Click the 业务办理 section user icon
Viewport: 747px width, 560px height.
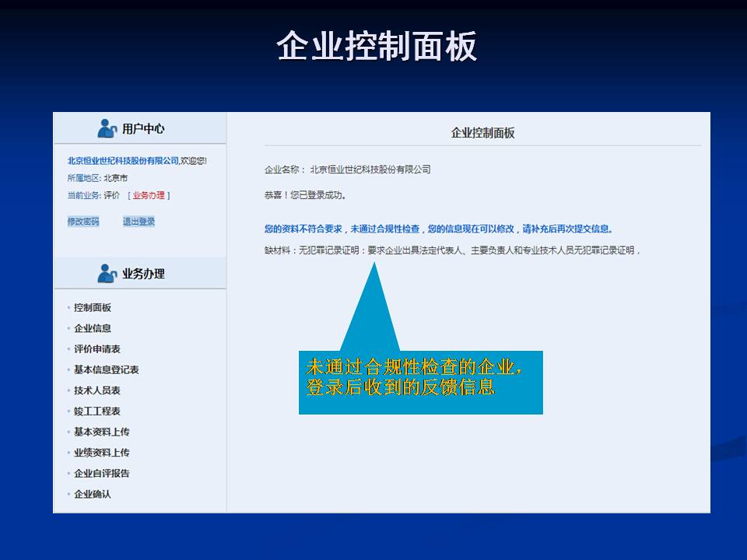(107, 273)
